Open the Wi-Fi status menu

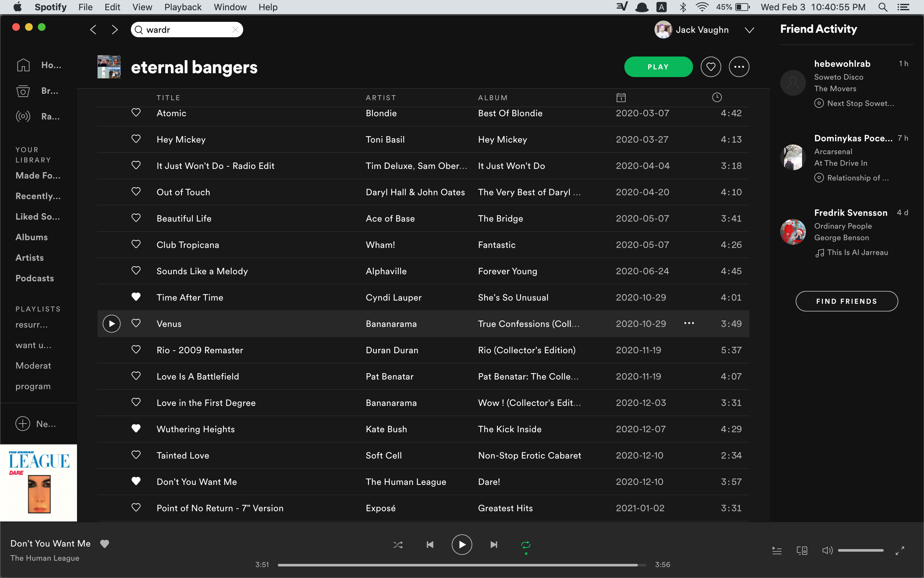click(x=702, y=7)
